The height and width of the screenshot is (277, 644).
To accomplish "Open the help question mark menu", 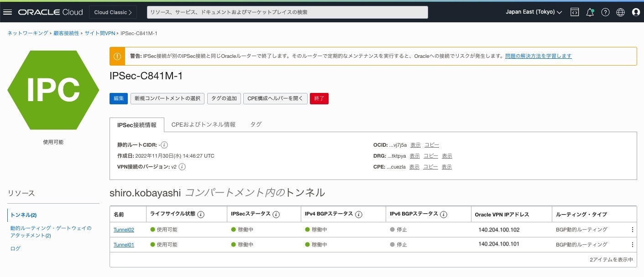I will [x=605, y=12].
